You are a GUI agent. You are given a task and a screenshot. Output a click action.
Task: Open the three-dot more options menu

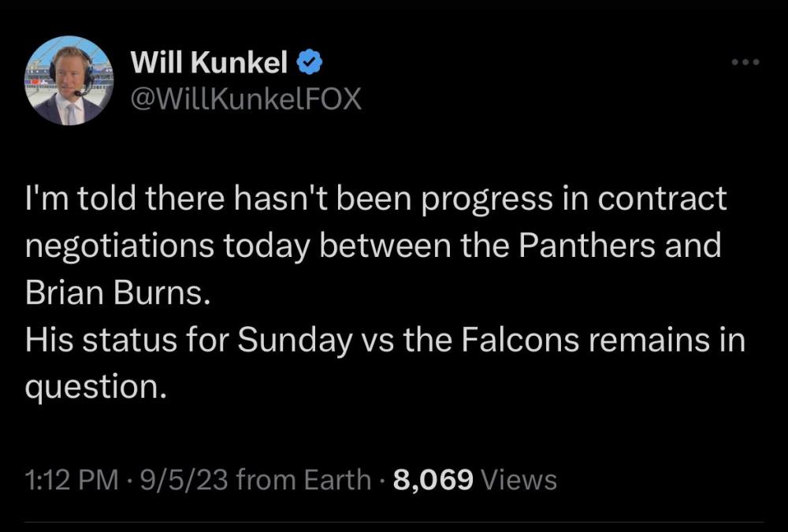point(745,61)
